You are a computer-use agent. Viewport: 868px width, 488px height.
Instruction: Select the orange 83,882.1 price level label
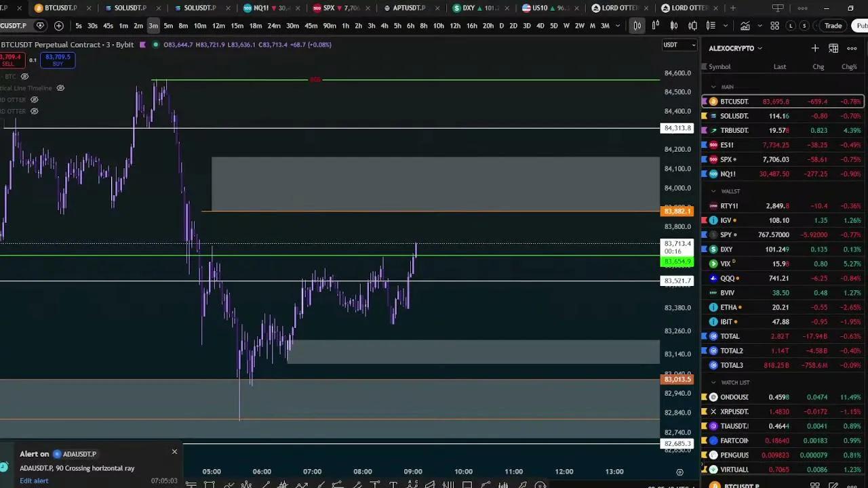pyautogui.click(x=677, y=211)
